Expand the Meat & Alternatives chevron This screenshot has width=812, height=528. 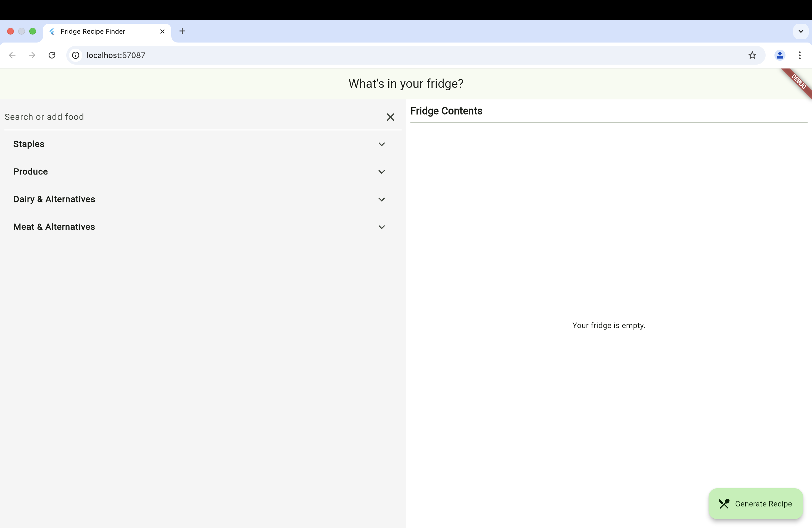(x=381, y=227)
